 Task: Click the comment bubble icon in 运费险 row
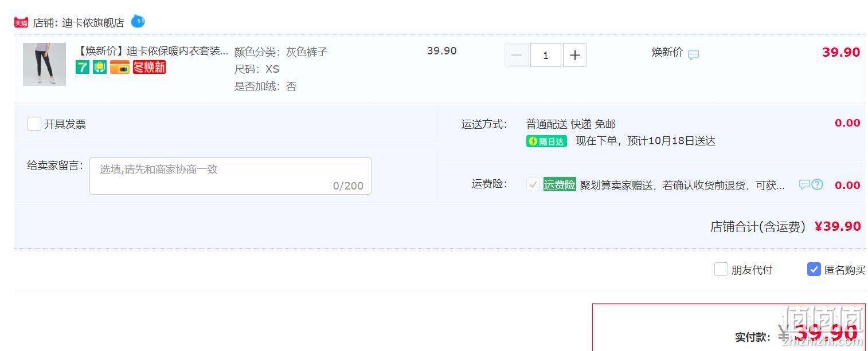(804, 184)
